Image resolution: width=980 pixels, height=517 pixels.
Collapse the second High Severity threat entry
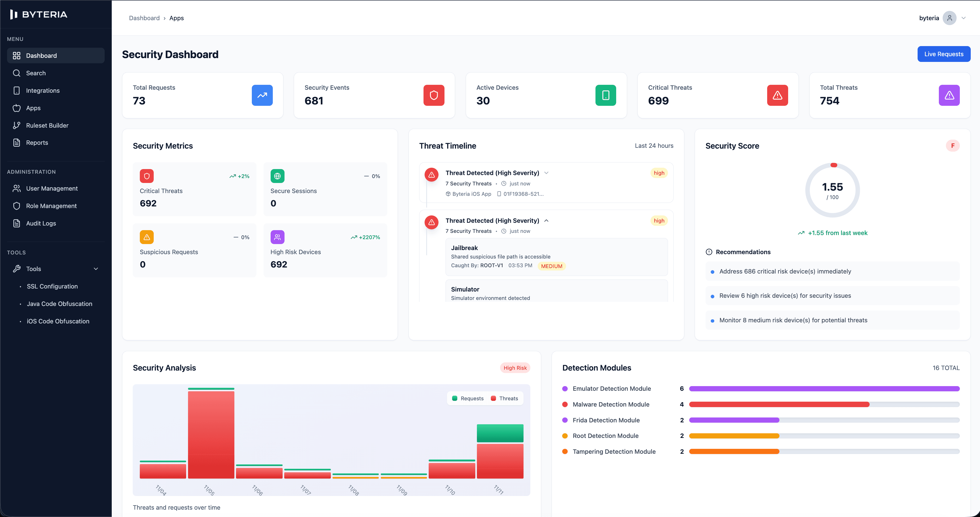[546, 220]
